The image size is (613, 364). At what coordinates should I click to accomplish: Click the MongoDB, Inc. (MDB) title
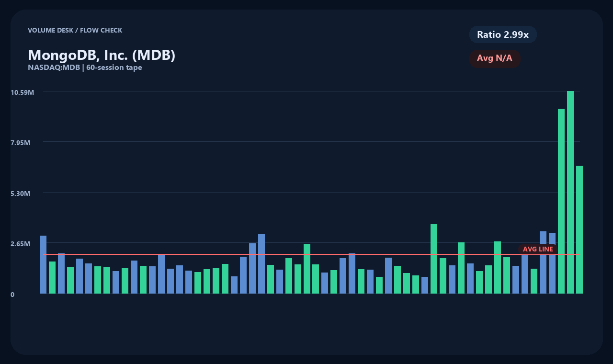(x=102, y=55)
